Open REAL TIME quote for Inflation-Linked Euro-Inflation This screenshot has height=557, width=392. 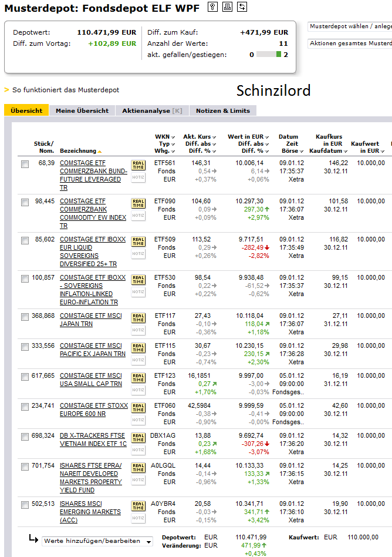[138, 280]
